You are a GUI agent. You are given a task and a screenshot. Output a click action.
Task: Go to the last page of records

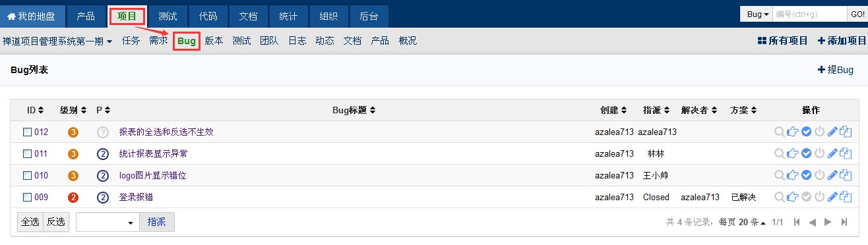844,223
